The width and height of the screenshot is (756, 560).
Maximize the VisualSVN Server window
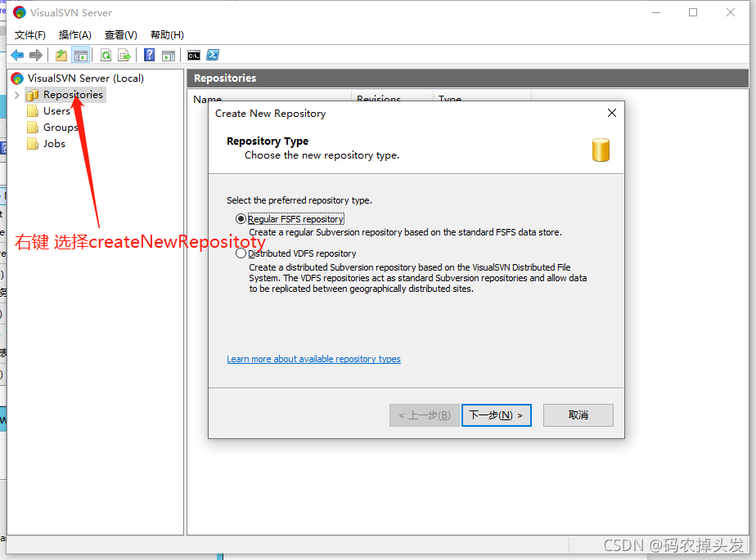click(x=693, y=12)
